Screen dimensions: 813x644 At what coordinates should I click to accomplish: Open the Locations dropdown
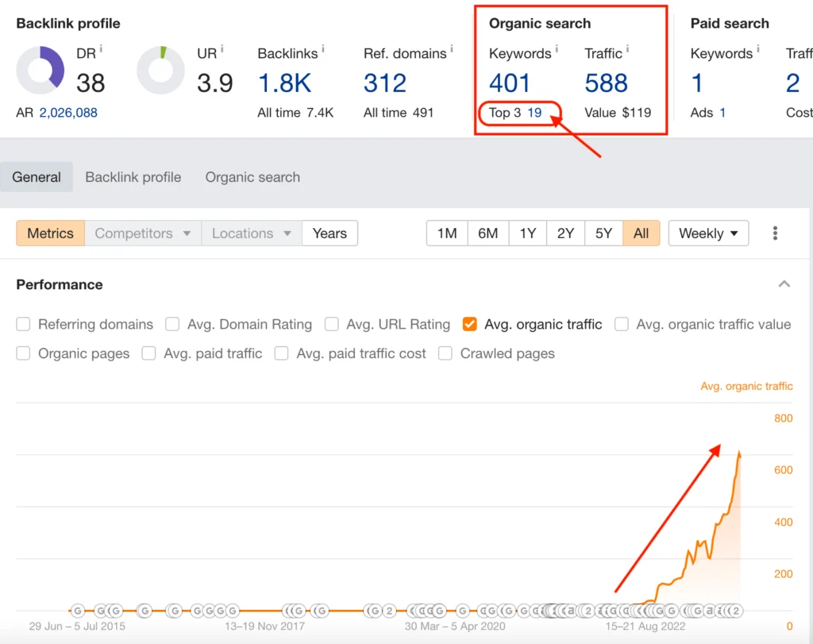[x=252, y=233]
